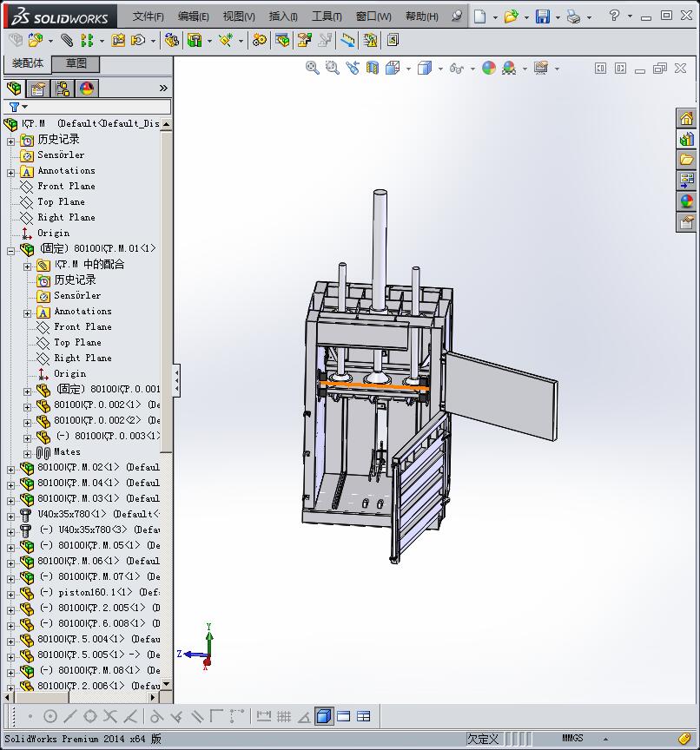Open the 工具(T) menu

coord(327,16)
